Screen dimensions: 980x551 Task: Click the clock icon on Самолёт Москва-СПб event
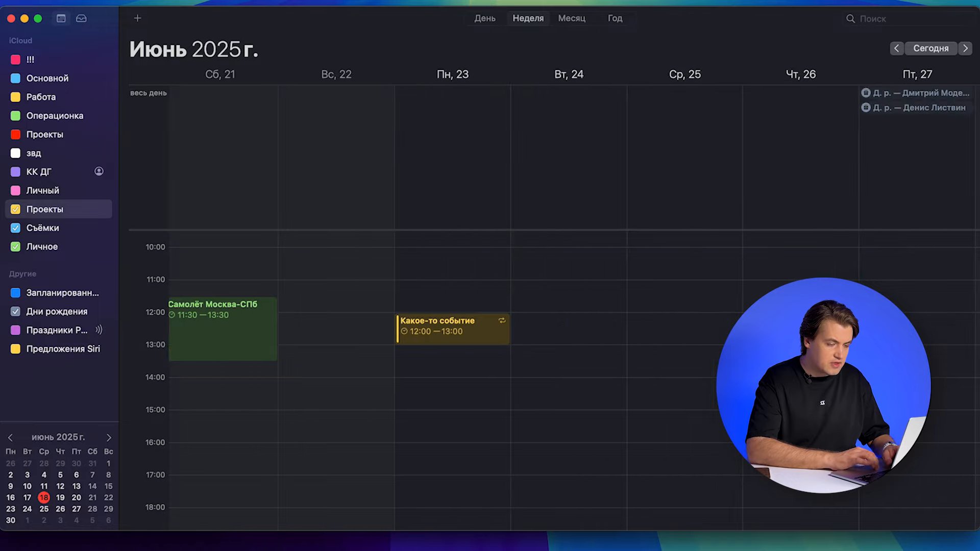172,315
